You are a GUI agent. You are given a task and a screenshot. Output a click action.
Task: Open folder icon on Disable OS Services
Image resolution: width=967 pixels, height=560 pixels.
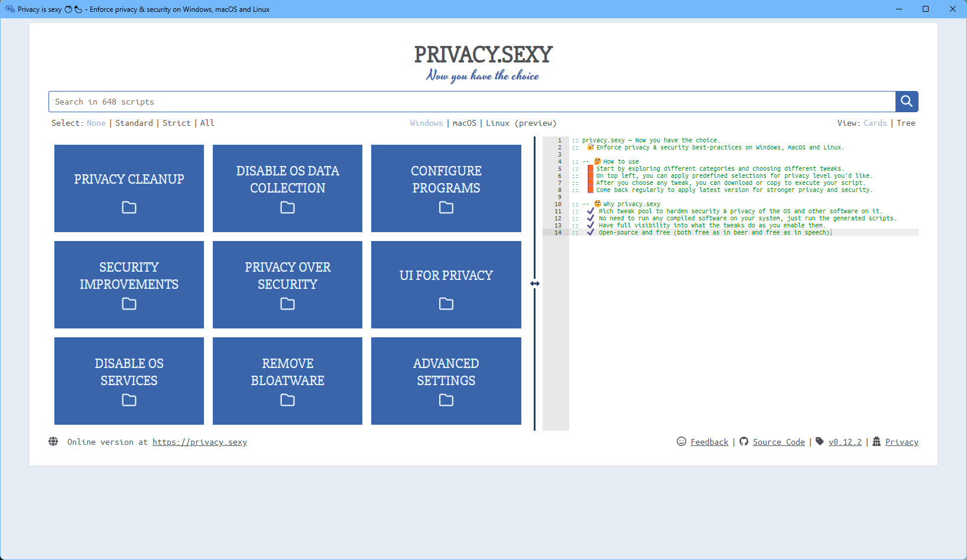129,400
